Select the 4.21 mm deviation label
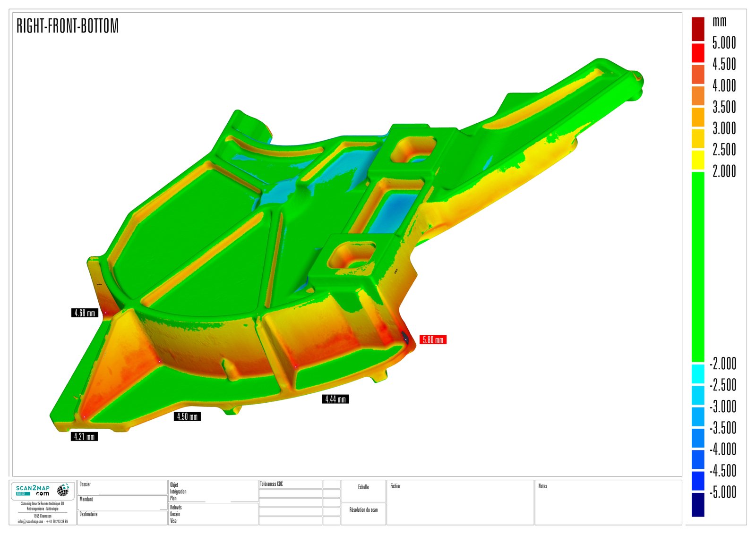This screenshot has height=534, width=756. (x=84, y=437)
